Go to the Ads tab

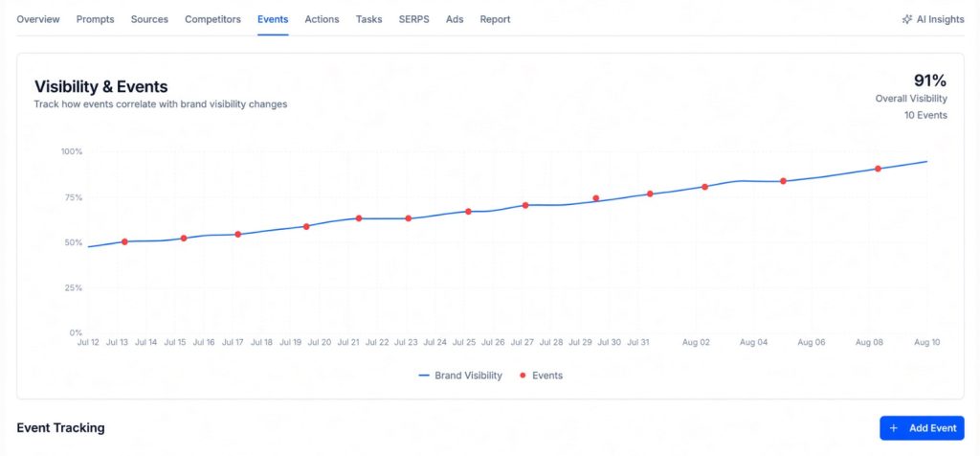(455, 19)
